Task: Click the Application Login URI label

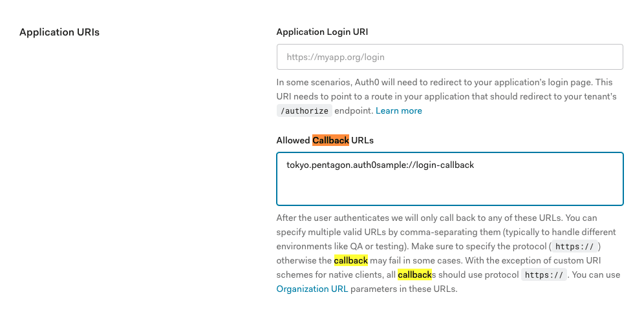Action: point(322,32)
